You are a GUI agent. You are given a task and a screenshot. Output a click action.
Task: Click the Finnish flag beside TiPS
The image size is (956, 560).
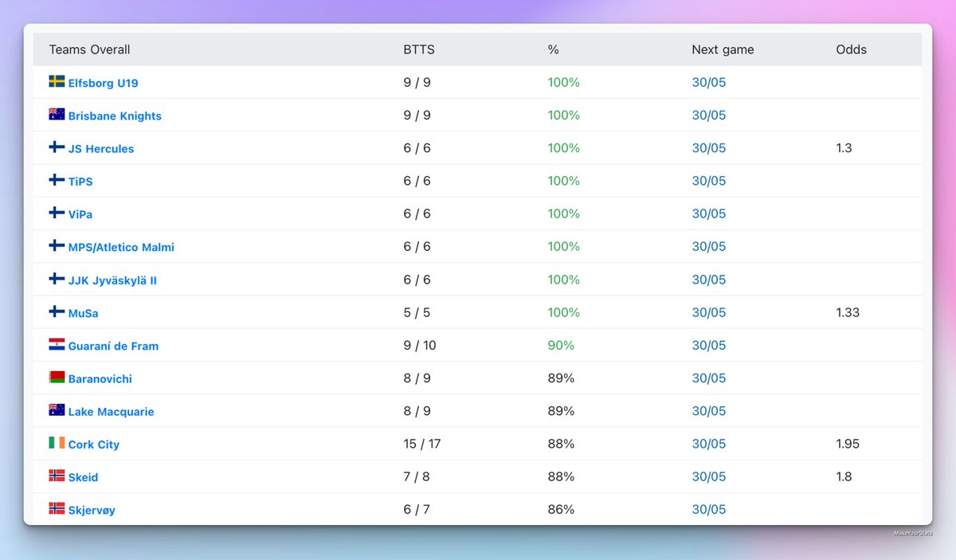coord(57,180)
